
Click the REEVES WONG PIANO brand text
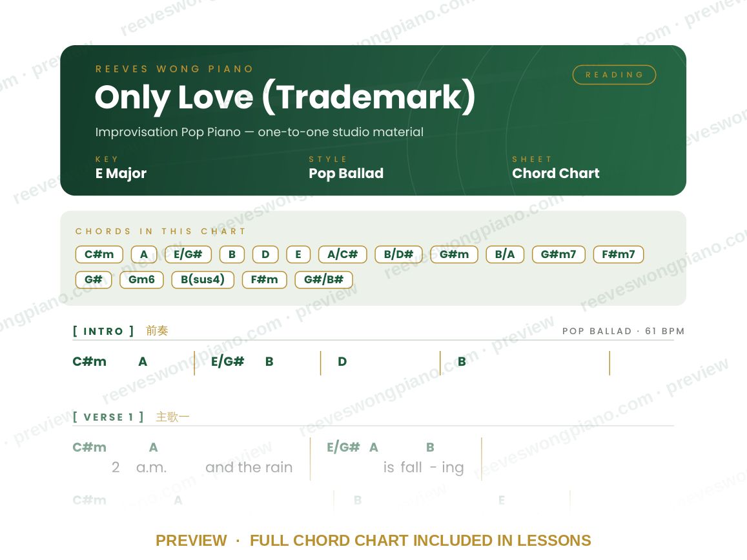[x=174, y=68]
